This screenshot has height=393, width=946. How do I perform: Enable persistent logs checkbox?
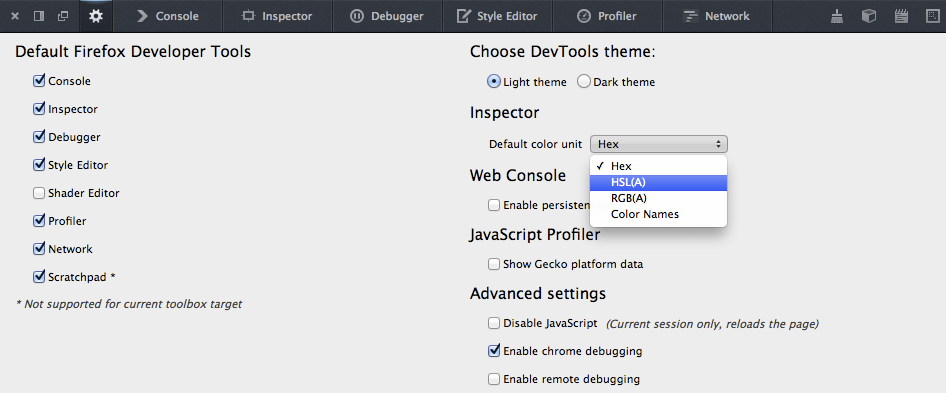[x=494, y=205]
